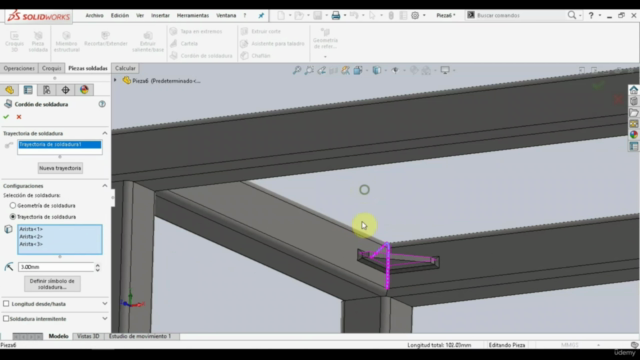The image size is (640, 360).
Task: Click the Recortar/Extender tool
Action: 106,38
